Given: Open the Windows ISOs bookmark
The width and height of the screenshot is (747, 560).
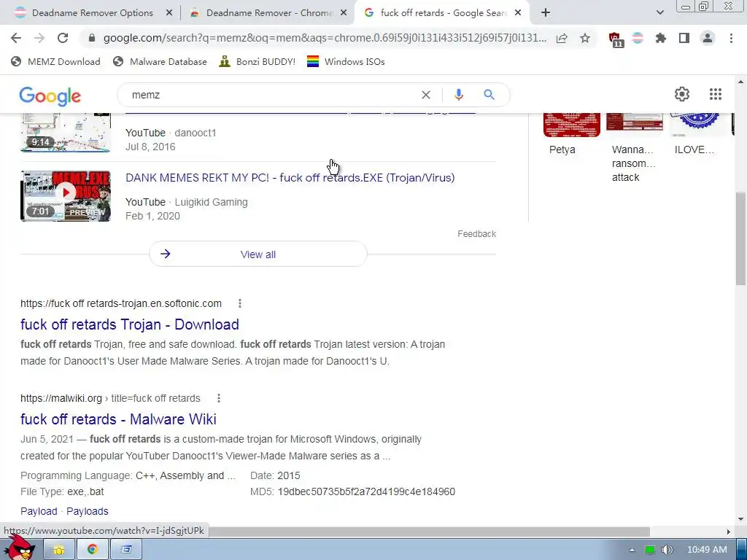Looking at the screenshot, I should coord(346,61).
